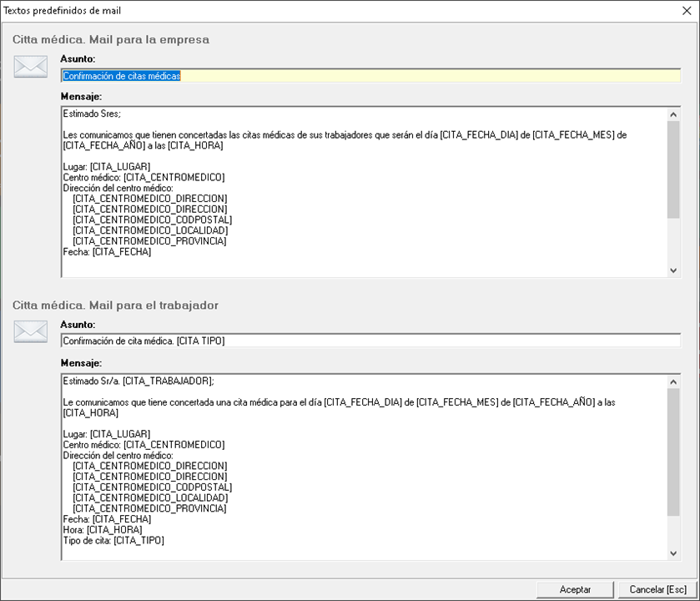
Task: Place the cursor on the 'Estimado Sr/a. [CITA_TRABAJADOR]' line
Action: (138, 381)
